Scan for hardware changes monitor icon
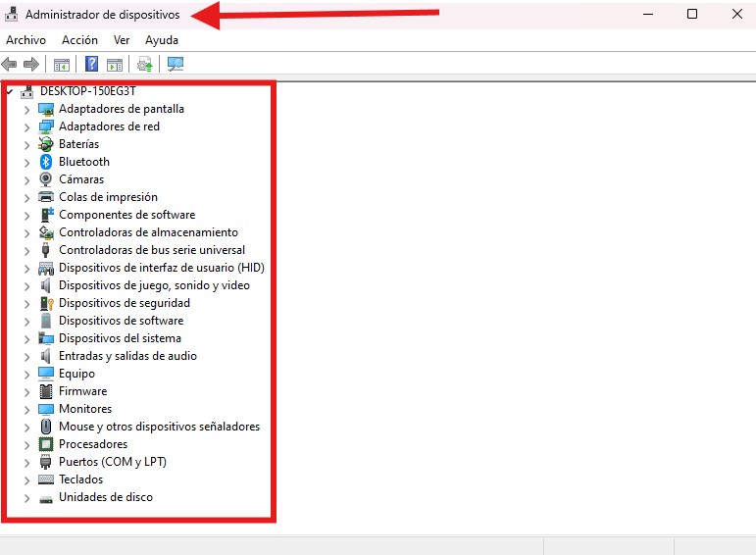Viewport: 756px width, 555px height. (x=176, y=64)
